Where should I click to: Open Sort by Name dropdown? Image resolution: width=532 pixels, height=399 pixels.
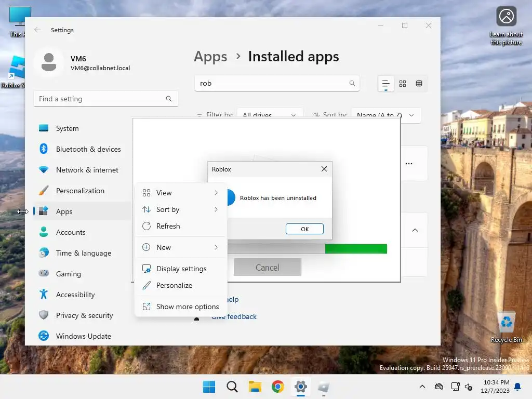pos(386,115)
